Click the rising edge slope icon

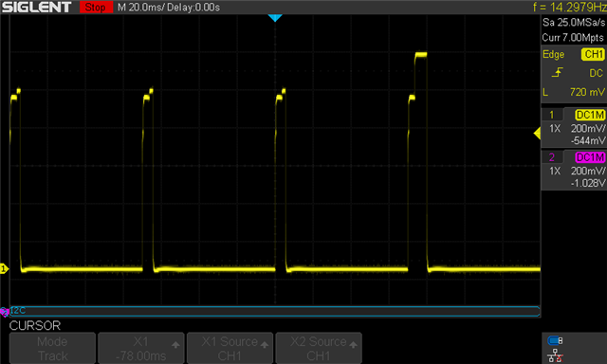coord(557,72)
